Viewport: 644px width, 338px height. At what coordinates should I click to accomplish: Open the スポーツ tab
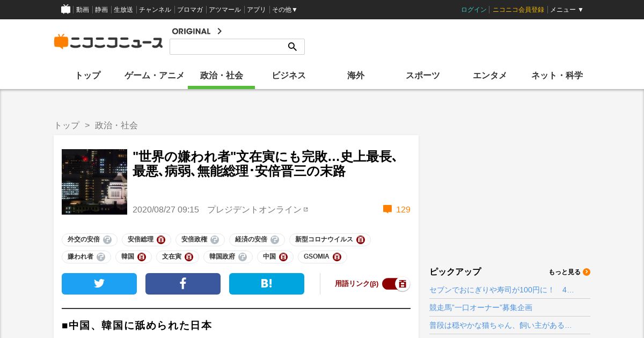coord(423,76)
